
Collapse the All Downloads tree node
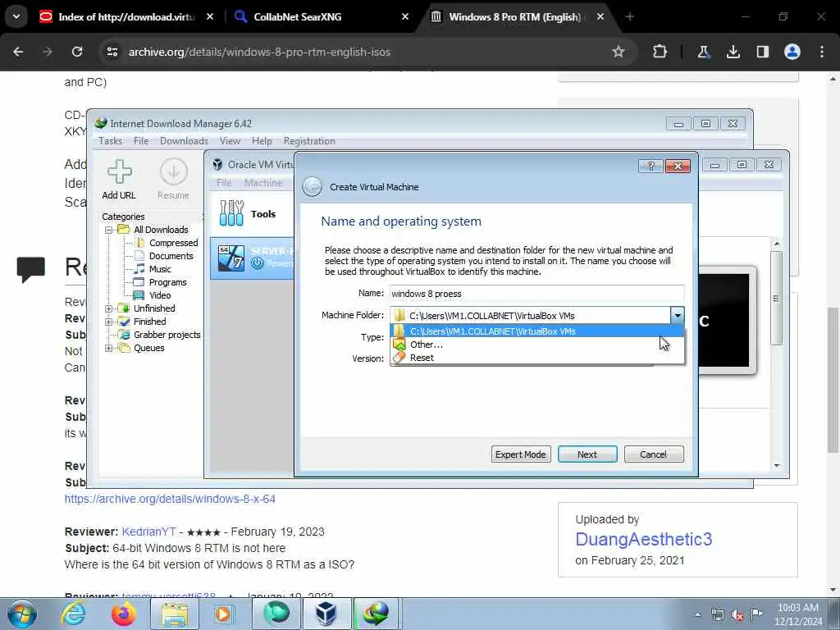click(x=109, y=230)
